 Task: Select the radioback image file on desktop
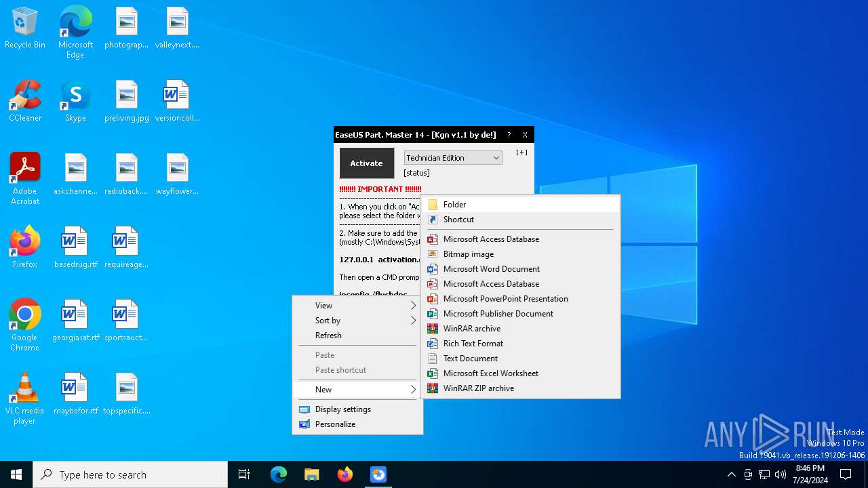126,175
